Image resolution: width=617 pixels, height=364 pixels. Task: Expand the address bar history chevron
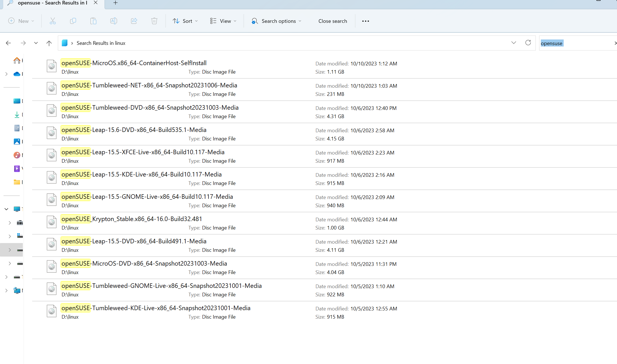[x=514, y=43]
